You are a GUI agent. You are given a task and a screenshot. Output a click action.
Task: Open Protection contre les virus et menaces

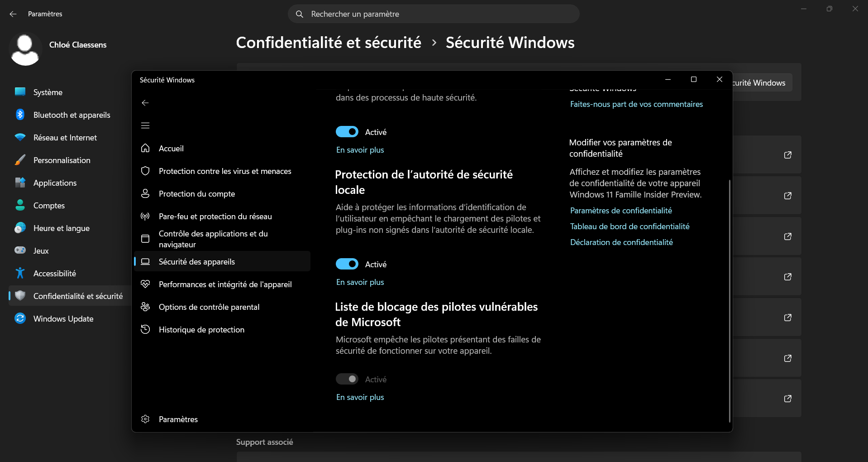click(225, 171)
